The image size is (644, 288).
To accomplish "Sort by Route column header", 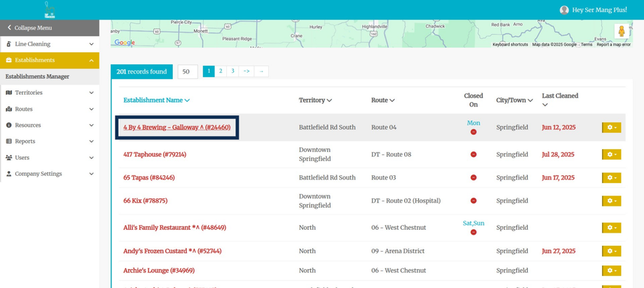I will (383, 100).
